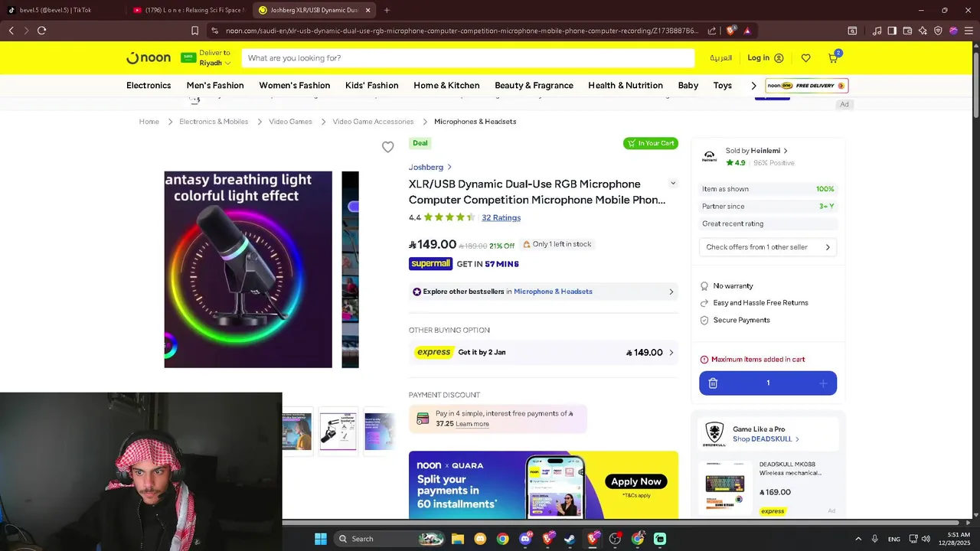980x551 pixels.
Task: Open Windows Start menu
Action: point(321,539)
